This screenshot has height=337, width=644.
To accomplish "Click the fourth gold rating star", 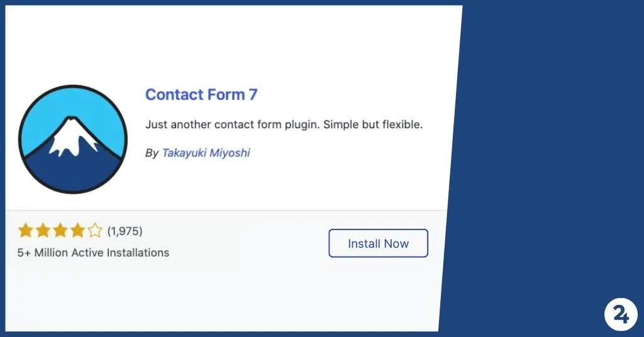I will pyautogui.click(x=77, y=231).
